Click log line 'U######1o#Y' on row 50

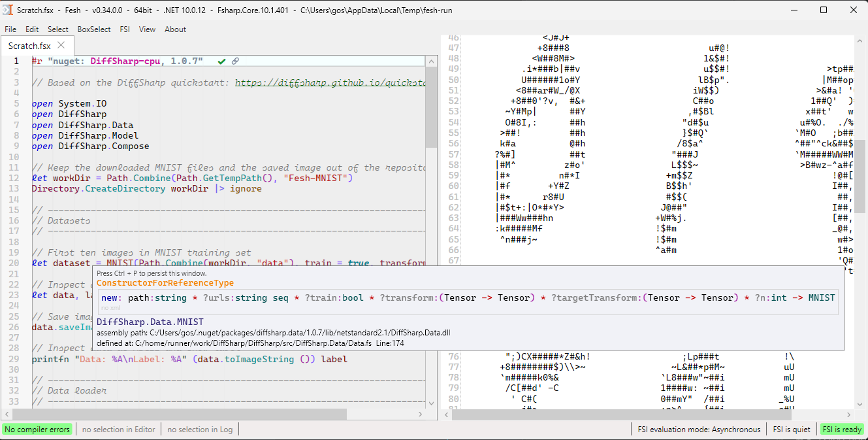551,80
